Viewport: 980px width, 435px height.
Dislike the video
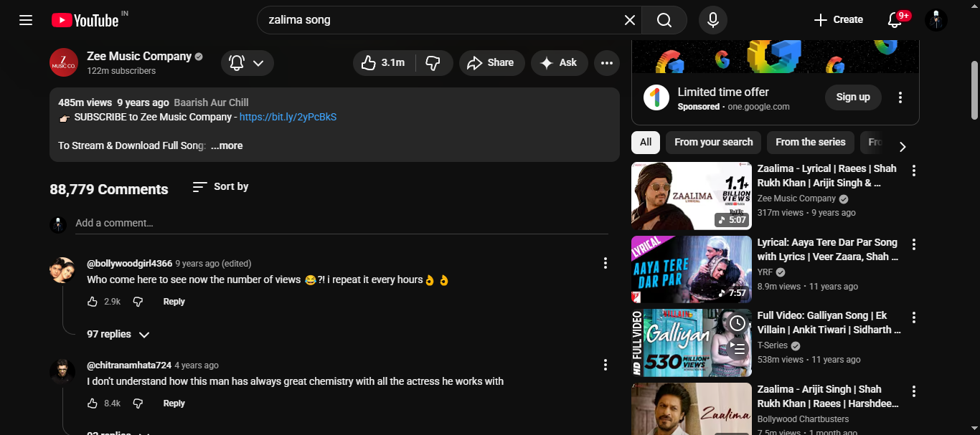433,63
